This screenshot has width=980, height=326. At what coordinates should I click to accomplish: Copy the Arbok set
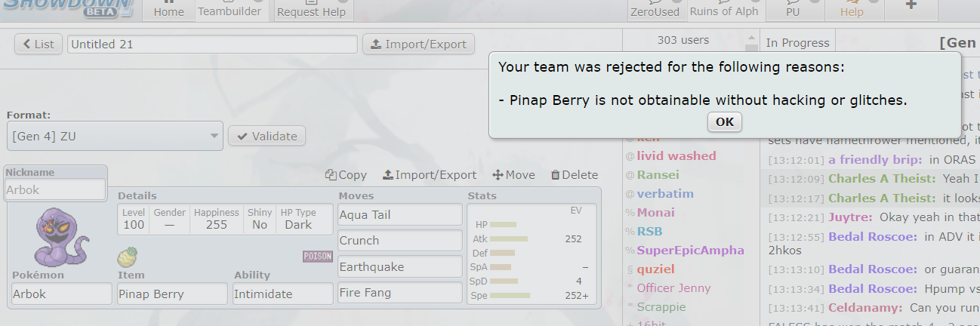[346, 175]
